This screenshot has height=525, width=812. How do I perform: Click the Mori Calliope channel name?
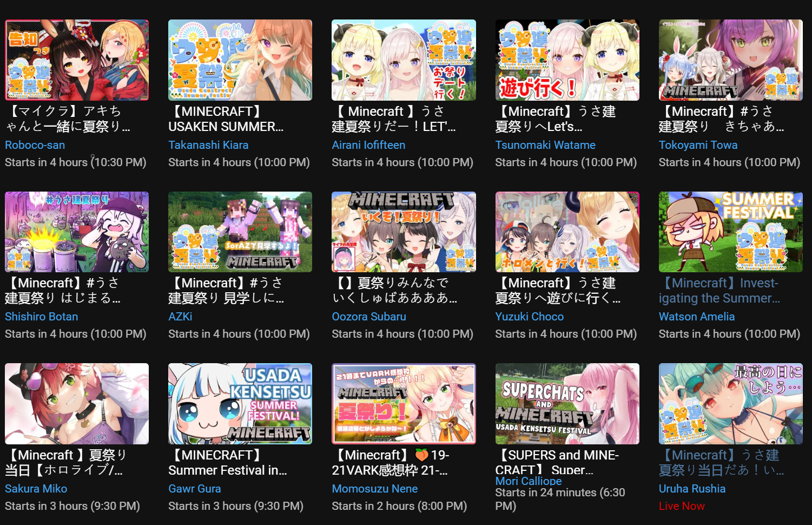528,481
